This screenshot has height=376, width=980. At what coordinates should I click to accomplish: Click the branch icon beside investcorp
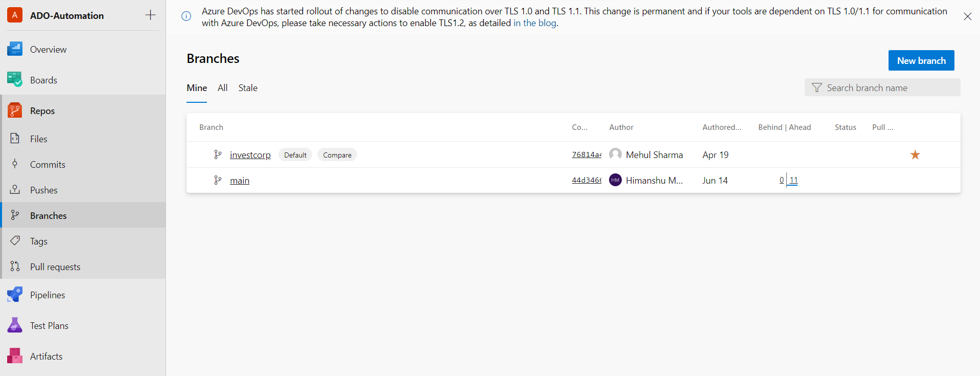218,154
